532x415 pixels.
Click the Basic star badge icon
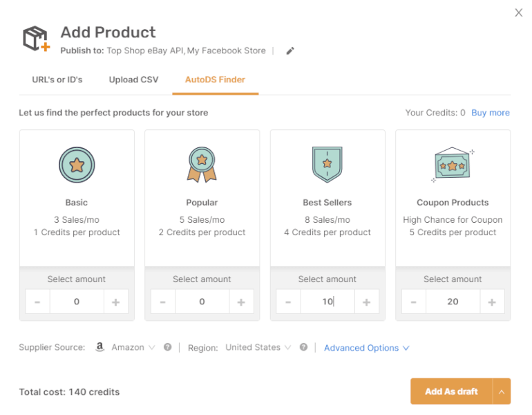click(77, 165)
